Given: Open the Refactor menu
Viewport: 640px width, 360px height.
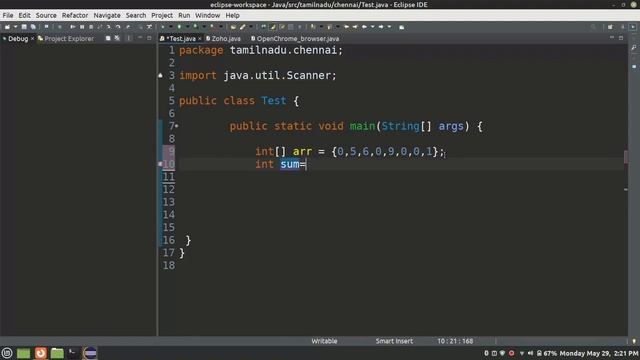Looking at the screenshot, I should (x=75, y=16).
